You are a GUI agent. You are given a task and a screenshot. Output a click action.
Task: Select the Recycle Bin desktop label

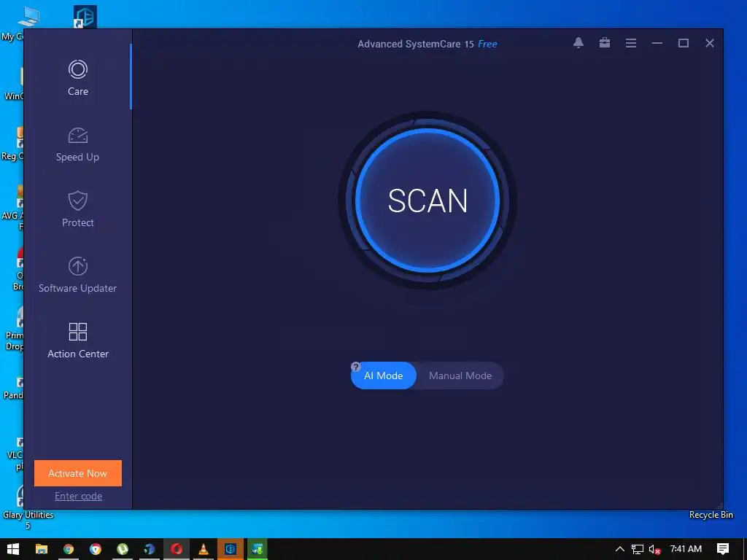[711, 515]
